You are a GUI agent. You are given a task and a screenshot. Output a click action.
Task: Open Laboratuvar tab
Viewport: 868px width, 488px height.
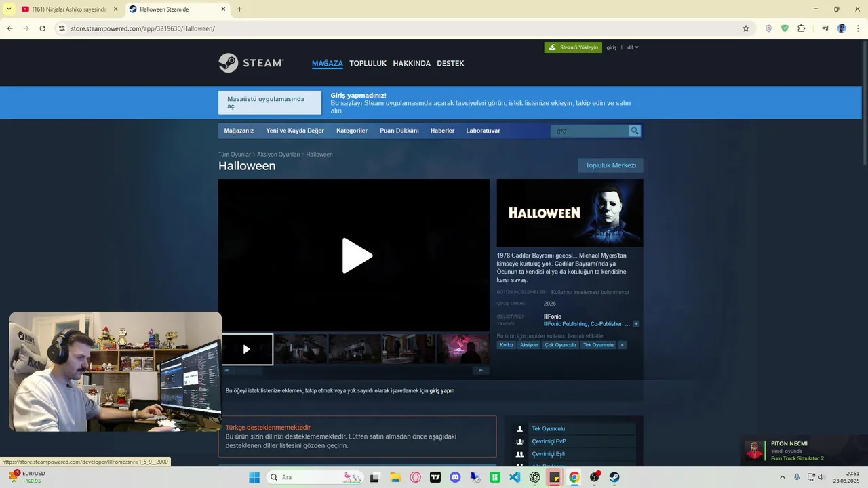coord(484,131)
